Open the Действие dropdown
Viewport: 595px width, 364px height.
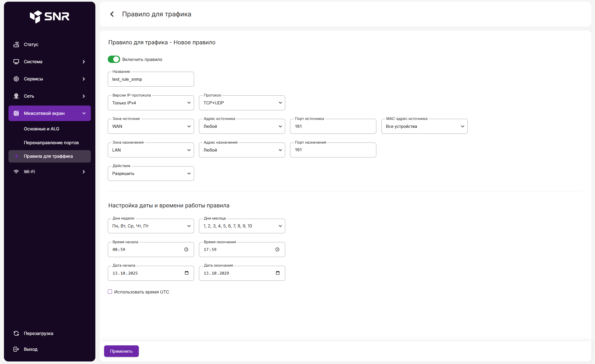point(151,174)
